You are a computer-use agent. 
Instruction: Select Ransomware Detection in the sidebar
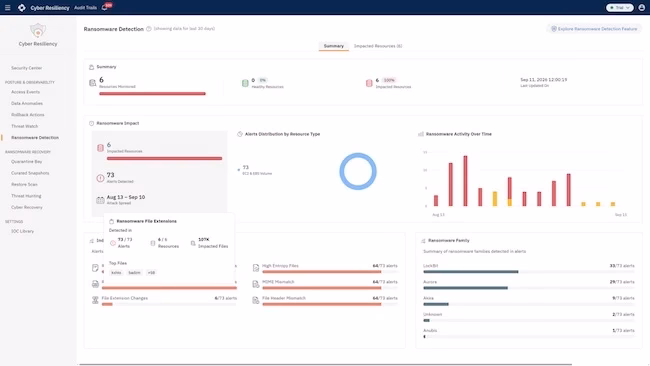[35, 138]
